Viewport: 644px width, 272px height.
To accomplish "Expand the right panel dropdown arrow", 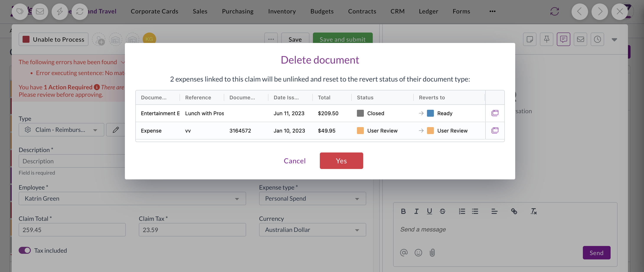I will tap(614, 39).
